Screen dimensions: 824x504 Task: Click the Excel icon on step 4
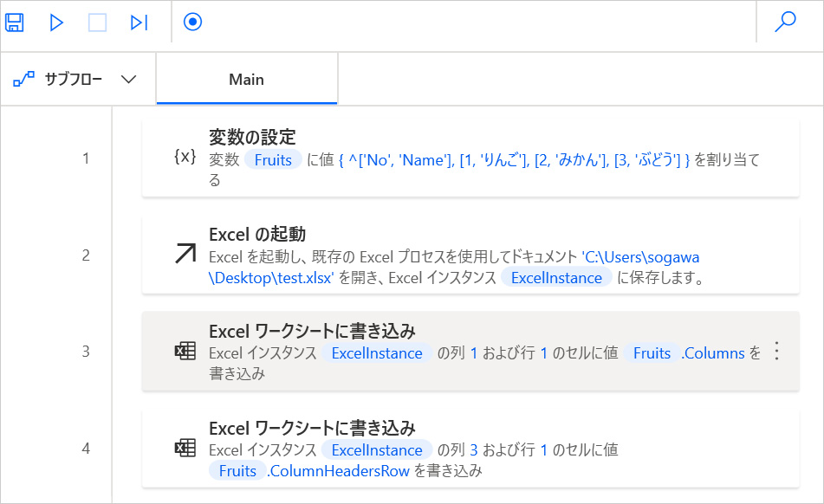185,448
